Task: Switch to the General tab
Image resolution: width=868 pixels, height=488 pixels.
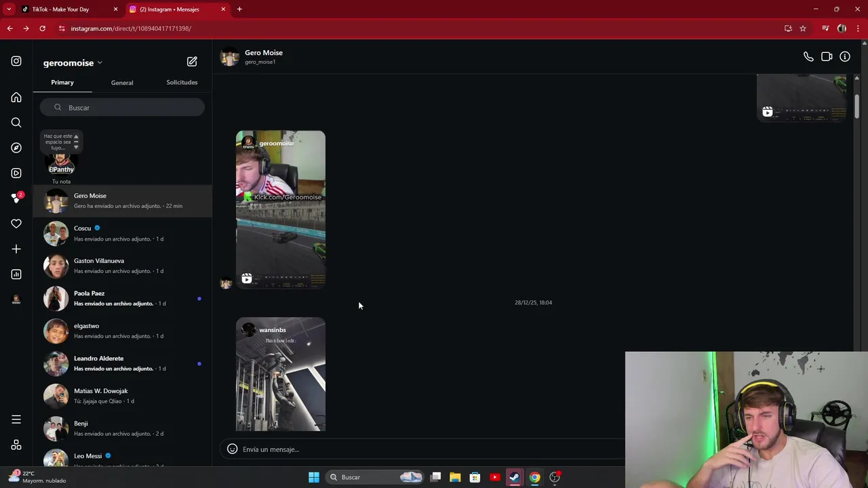Action: tap(122, 83)
